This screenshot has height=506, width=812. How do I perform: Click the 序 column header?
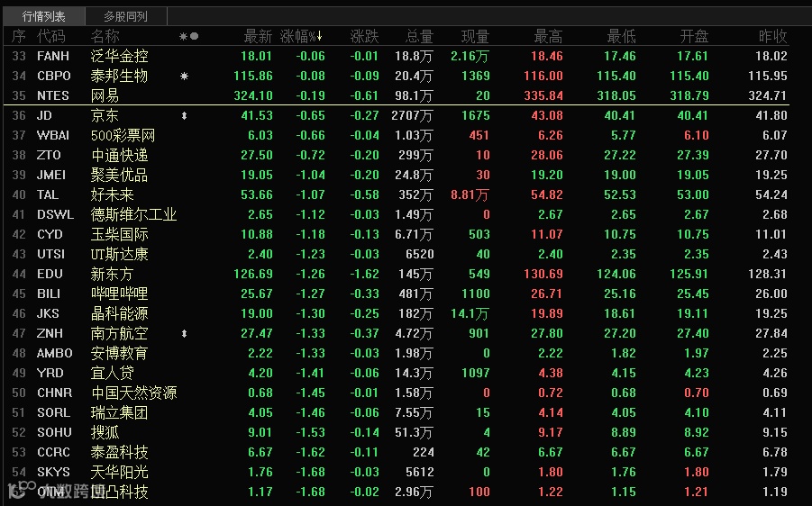19,36
